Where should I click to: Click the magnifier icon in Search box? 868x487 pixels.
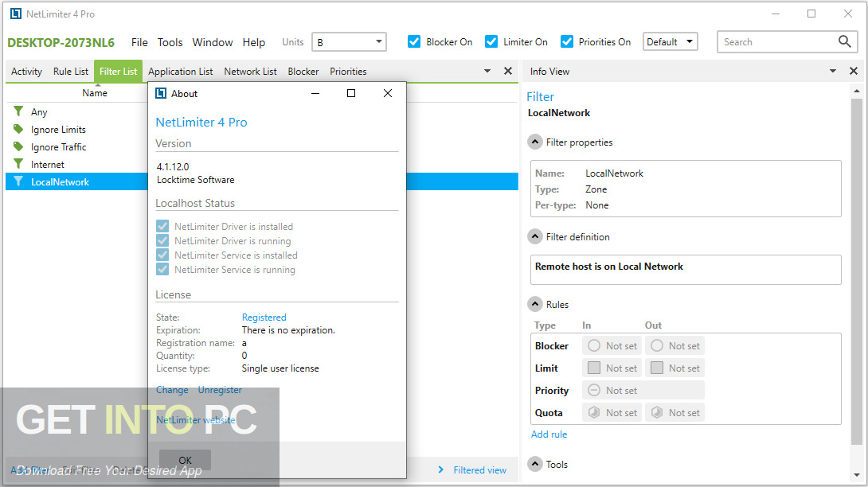click(x=844, y=41)
